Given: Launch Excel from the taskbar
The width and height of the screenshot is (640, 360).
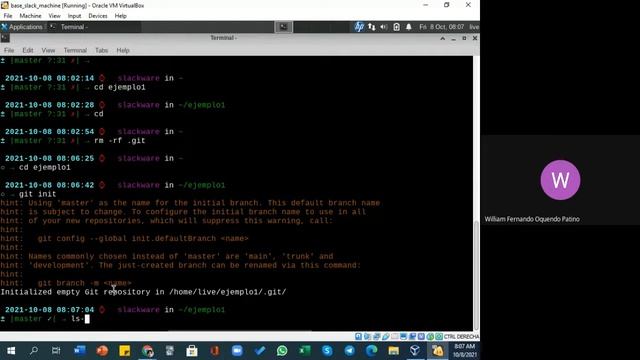Looking at the screenshot, I should coord(304,351).
